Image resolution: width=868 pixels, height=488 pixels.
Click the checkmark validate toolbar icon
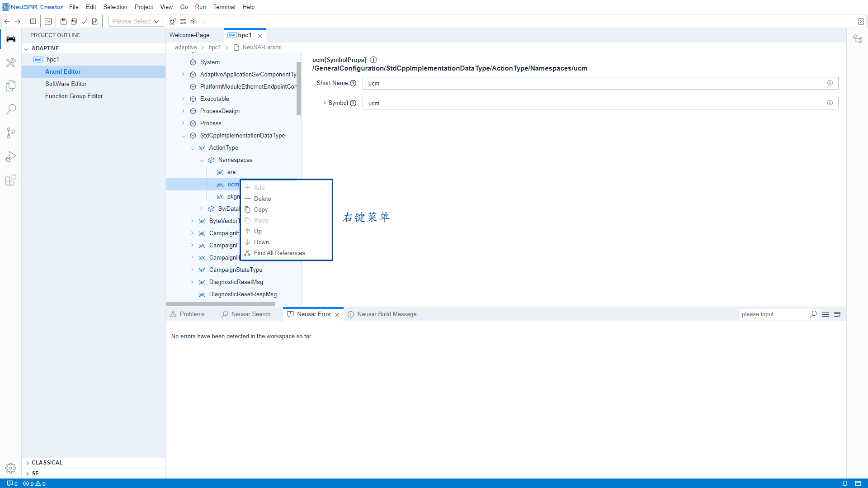tap(84, 22)
